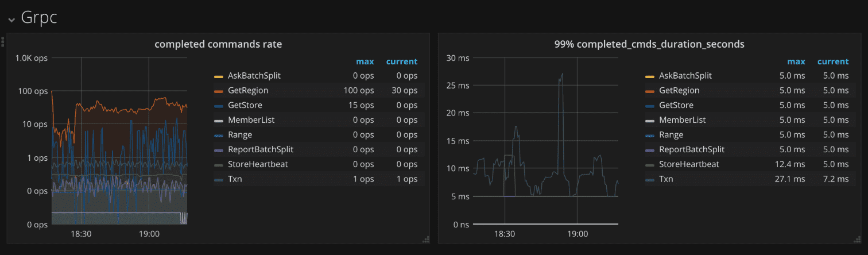Click AskBatchSplit yellow series icon in left legend
The height and width of the screenshot is (255, 868).
tap(219, 76)
